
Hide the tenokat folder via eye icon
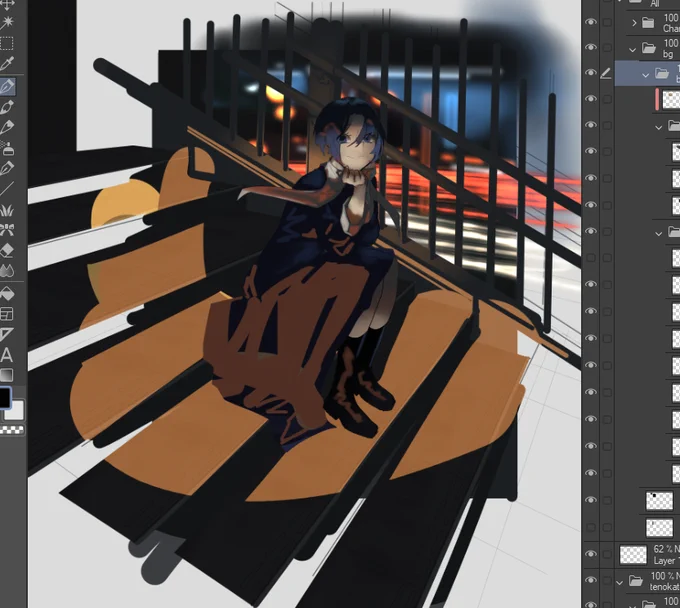point(591,580)
